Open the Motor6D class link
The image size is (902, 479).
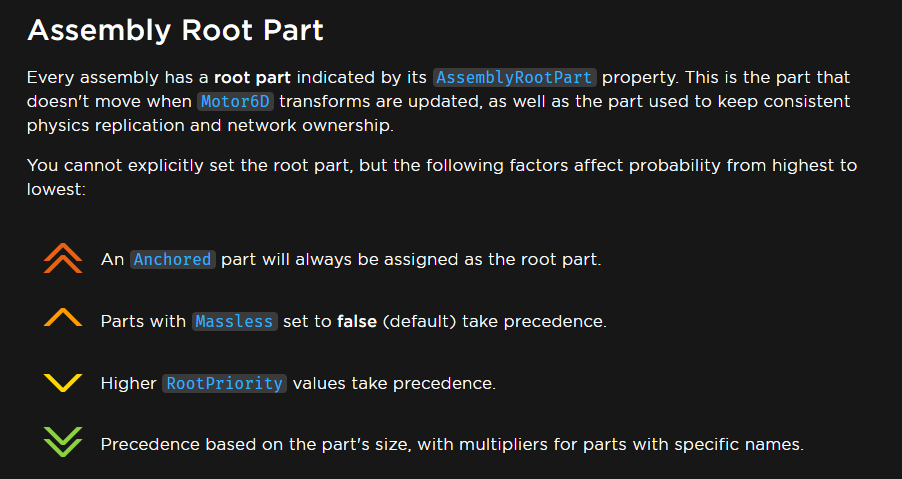click(x=235, y=102)
